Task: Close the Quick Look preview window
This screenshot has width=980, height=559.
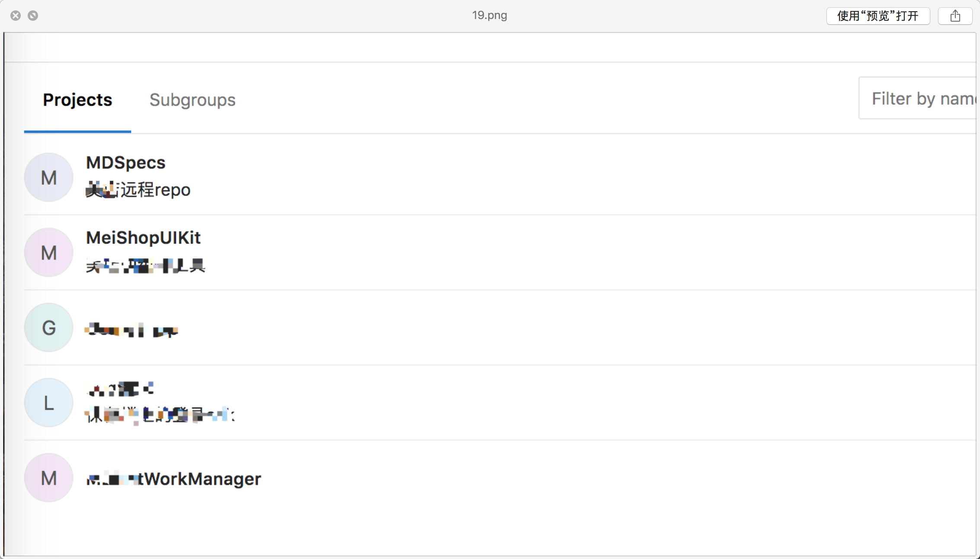Action: tap(16, 16)
